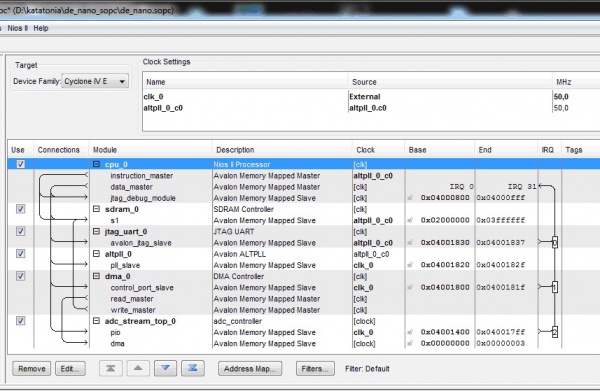Collapse the jtag_uart_0 module tree
The image size is (600, 391).
96,231
